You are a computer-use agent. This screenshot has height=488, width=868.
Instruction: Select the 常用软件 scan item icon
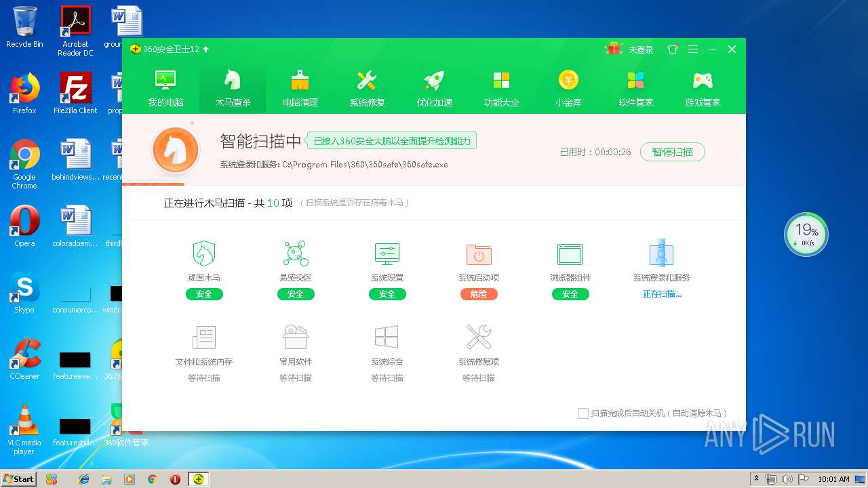(x=296, y=338)
